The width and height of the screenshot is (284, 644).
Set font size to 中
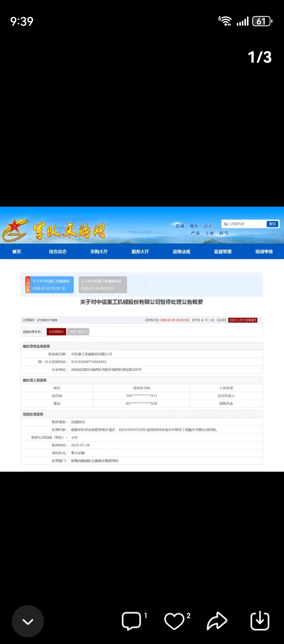tap(207, 320)
